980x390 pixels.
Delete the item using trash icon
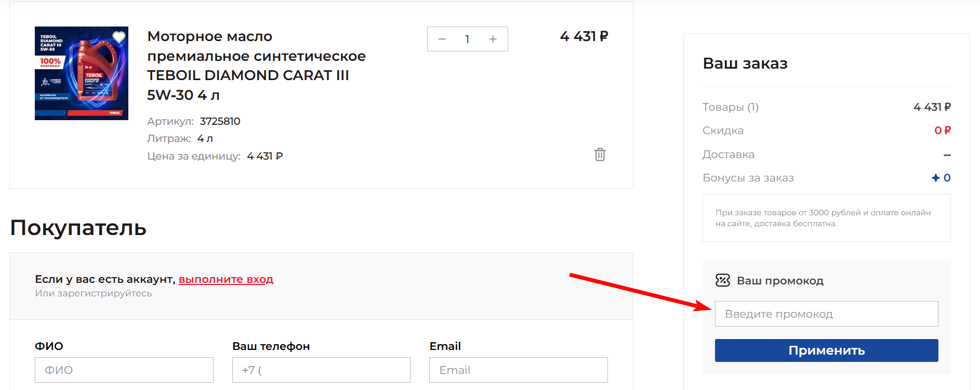(600, 154)
